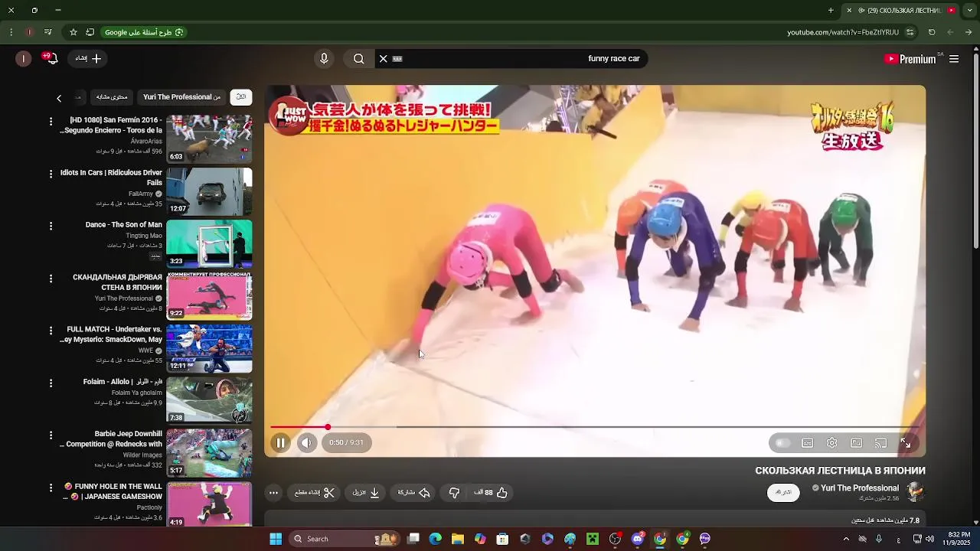Screen dimensions: 980x551
Task: Open options for СКАНДАЛЬНАЯ ДЫРЯВАЯ СТЕНА video
Action: [x=51, y=279]
